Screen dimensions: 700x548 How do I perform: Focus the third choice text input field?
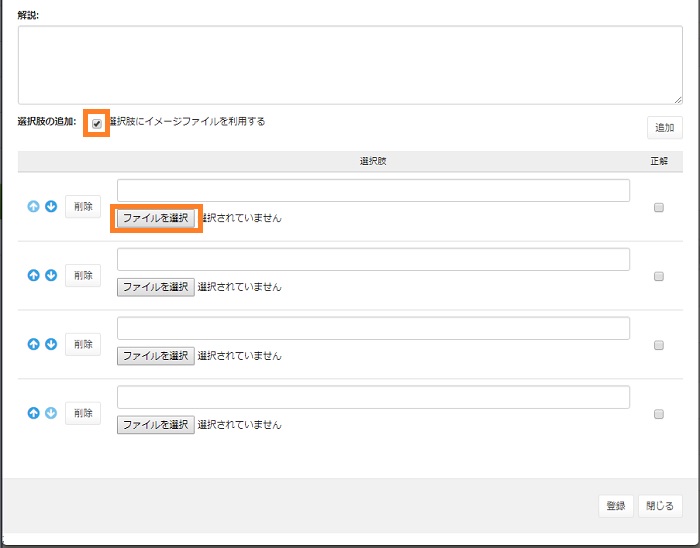pyautogui.click(x=373, y=328)
